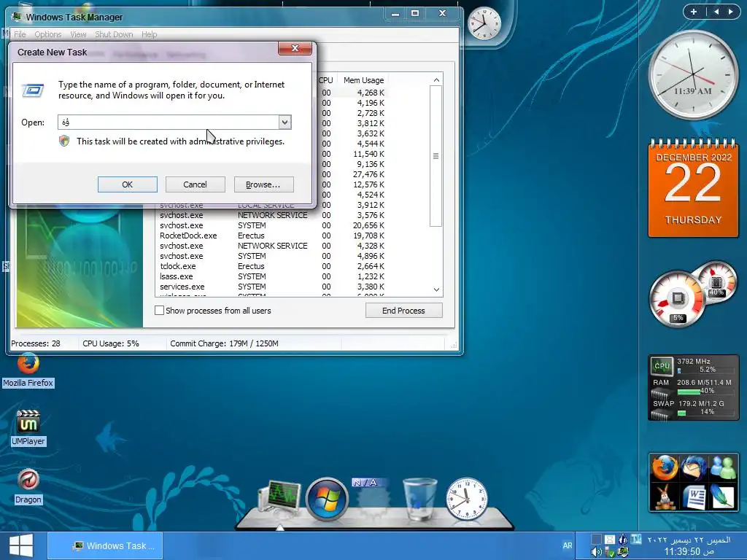Click the Windows Task taskbar button
The image size is (747, 560).
pos(105,545)
